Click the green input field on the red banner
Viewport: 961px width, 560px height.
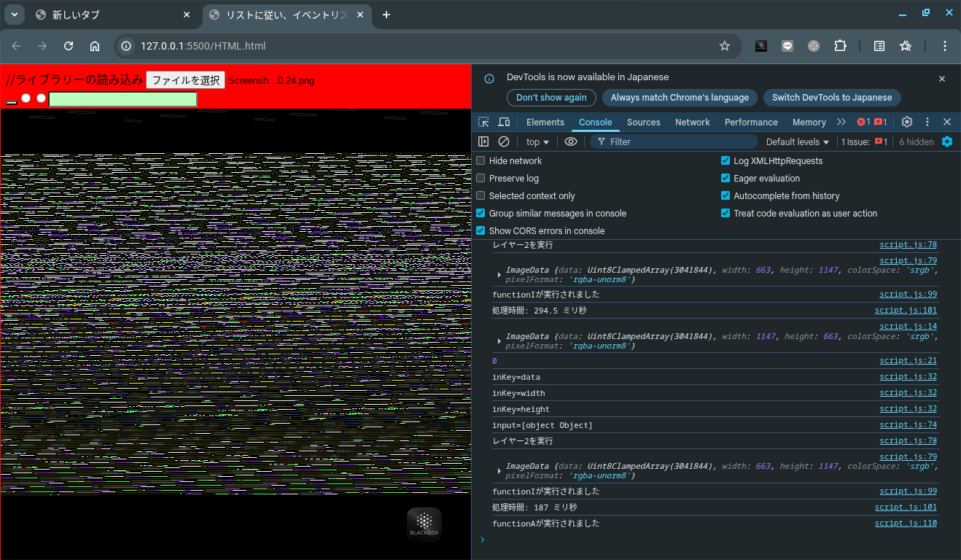122,98
